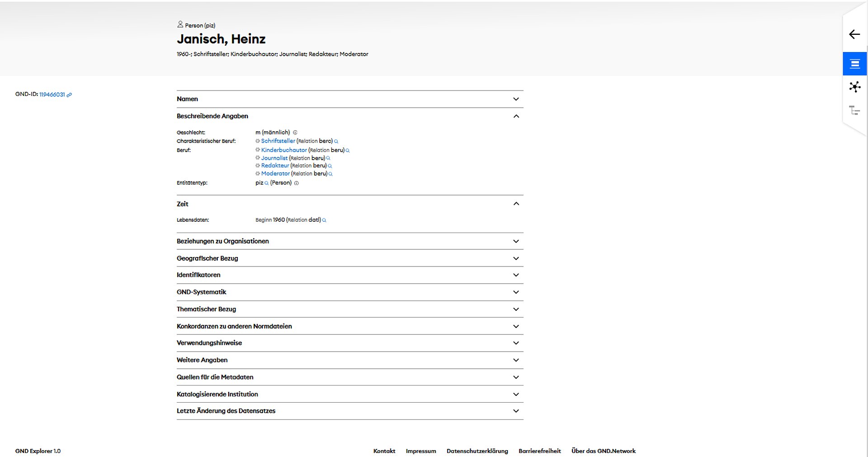Open the hierarchy tree view icon
Viewport: 868px width, 457px height.
pos(854,110)
